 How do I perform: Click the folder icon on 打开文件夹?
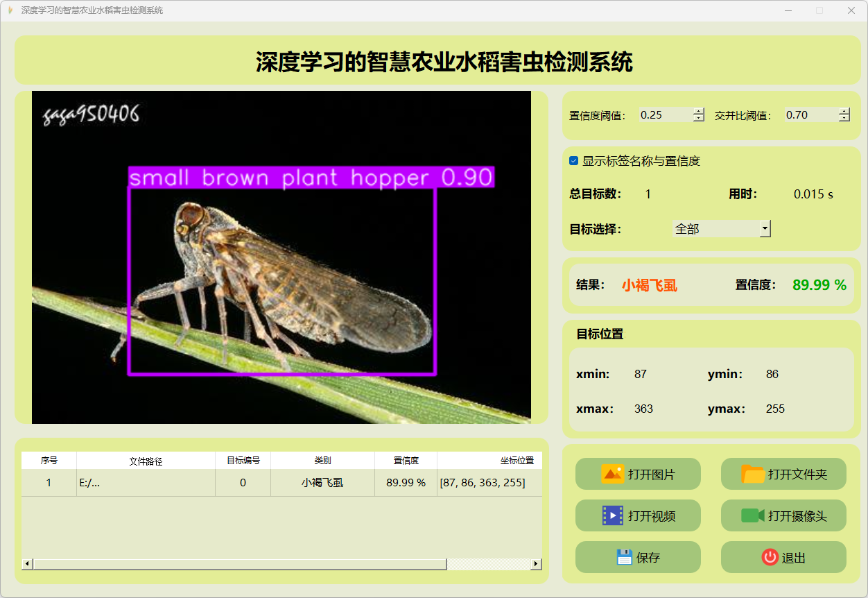pos(753,474)
